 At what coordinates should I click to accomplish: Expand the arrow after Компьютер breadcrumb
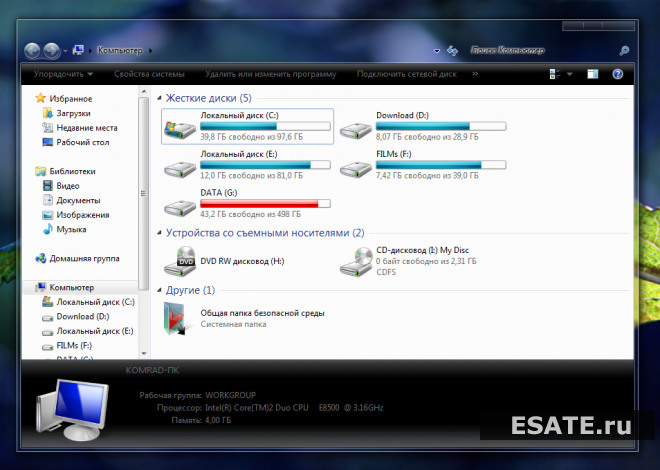(x=150, y=51)
